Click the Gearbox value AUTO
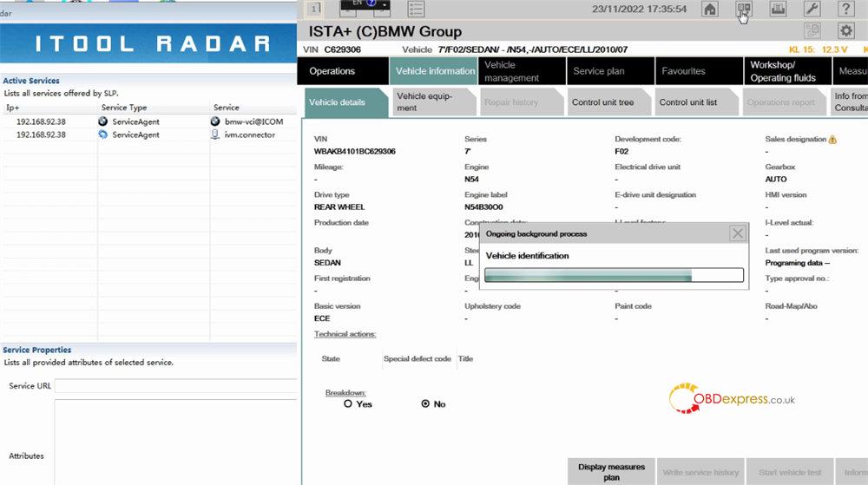 pyautogui.click(x=775, y=180)
